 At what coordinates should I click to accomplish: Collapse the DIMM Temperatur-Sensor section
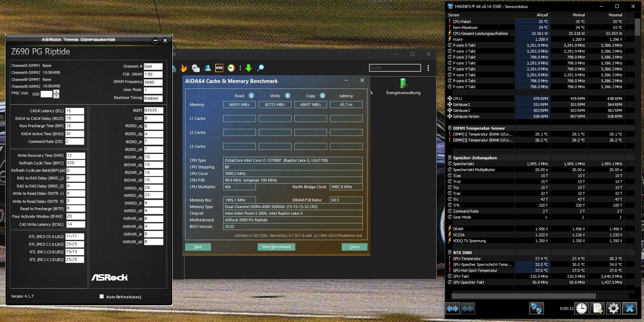point(450,128)
